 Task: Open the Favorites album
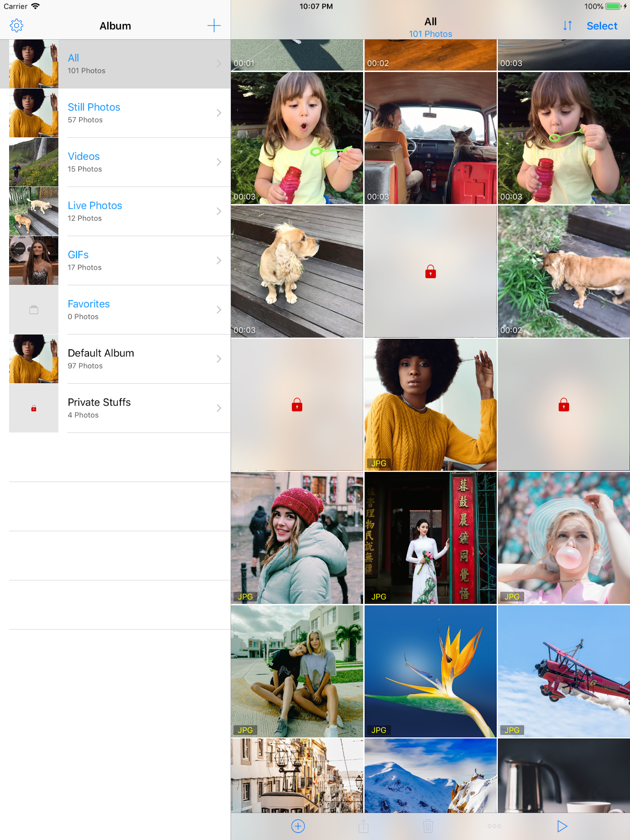pyautogui.click(x=89, y=310)
